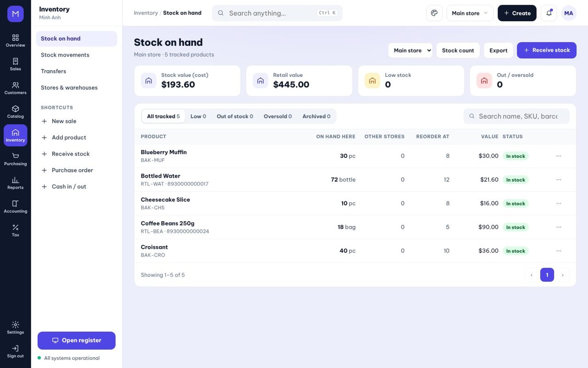Image resolution: width=588 pixels, height=368 pixels.
Task: Open the Tax percent icon
Action: click(15, 230)
